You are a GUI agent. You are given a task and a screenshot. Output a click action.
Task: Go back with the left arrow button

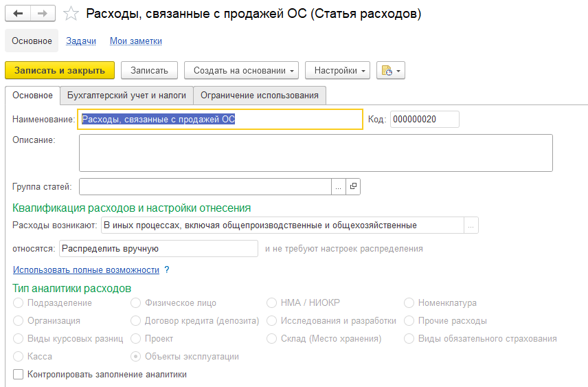coord(18,14)
